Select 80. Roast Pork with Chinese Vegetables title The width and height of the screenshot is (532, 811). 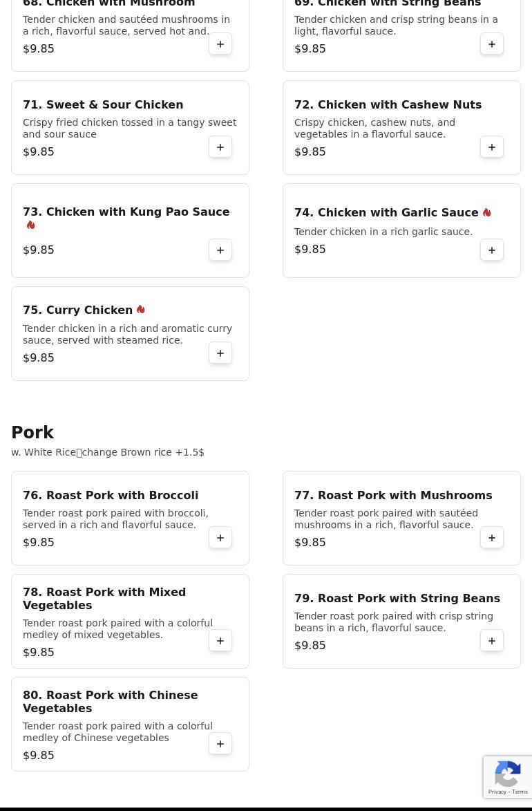(x=110, y=701)
